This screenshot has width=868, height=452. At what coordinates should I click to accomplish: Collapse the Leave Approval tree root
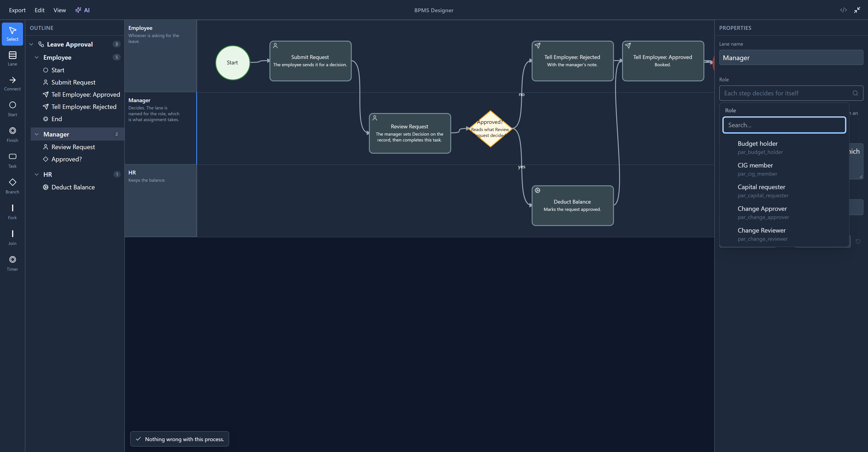(x=31, y=44)
